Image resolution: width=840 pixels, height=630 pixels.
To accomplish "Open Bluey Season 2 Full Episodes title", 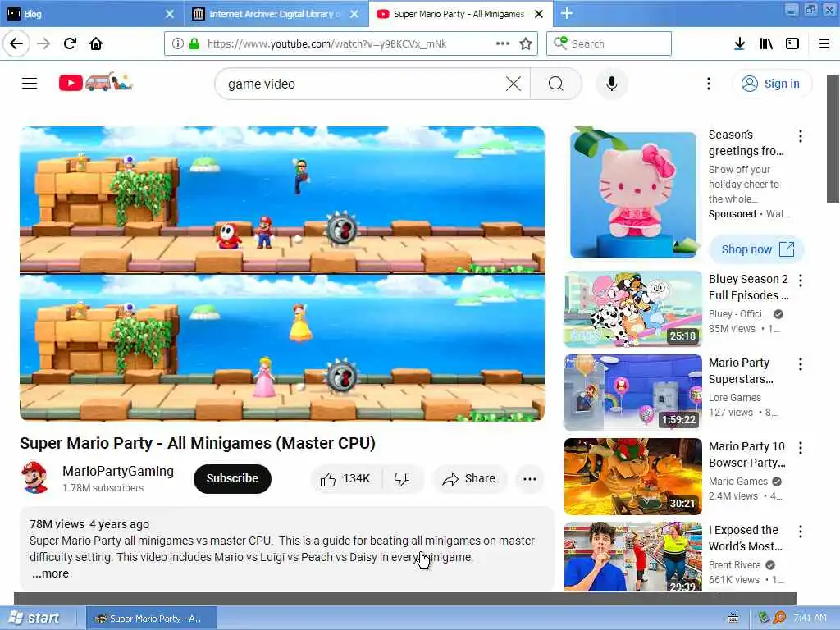I will (x=748, y=287).
